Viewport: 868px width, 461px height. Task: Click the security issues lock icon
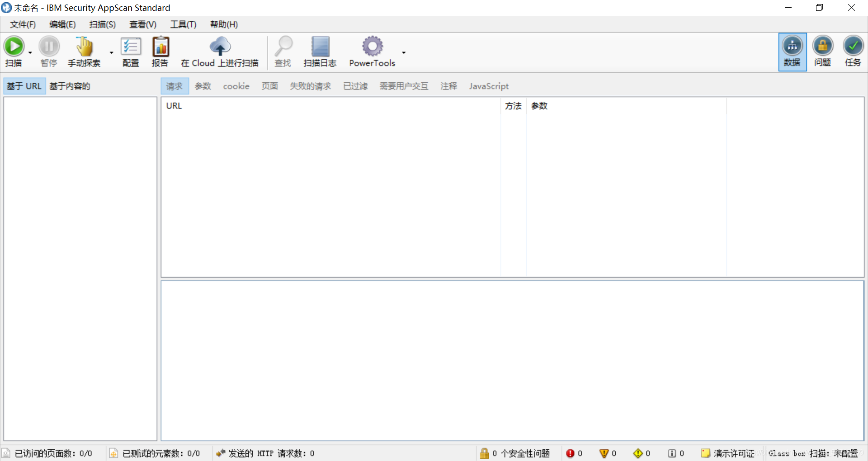(x=484, y=453)
